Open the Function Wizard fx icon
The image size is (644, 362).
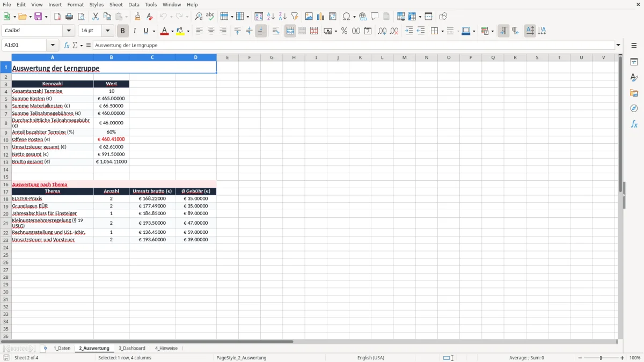(67, 45)
